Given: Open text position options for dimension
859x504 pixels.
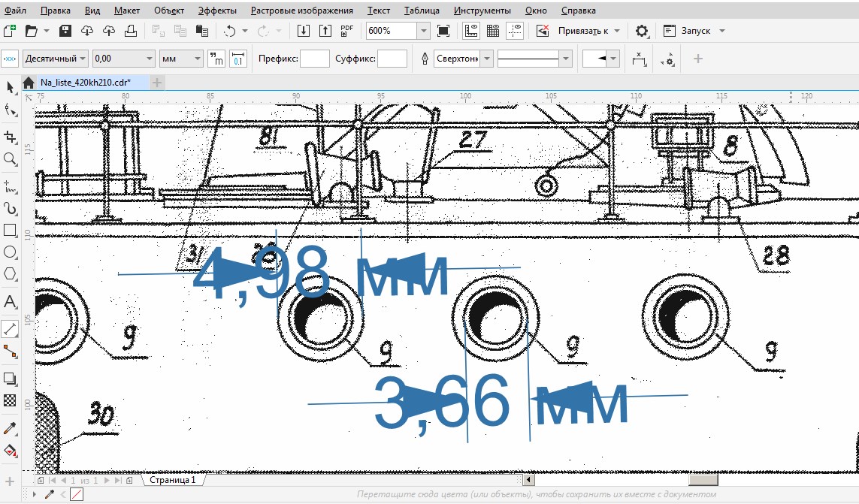Looking at the screenshot, I should click(639, 59).
